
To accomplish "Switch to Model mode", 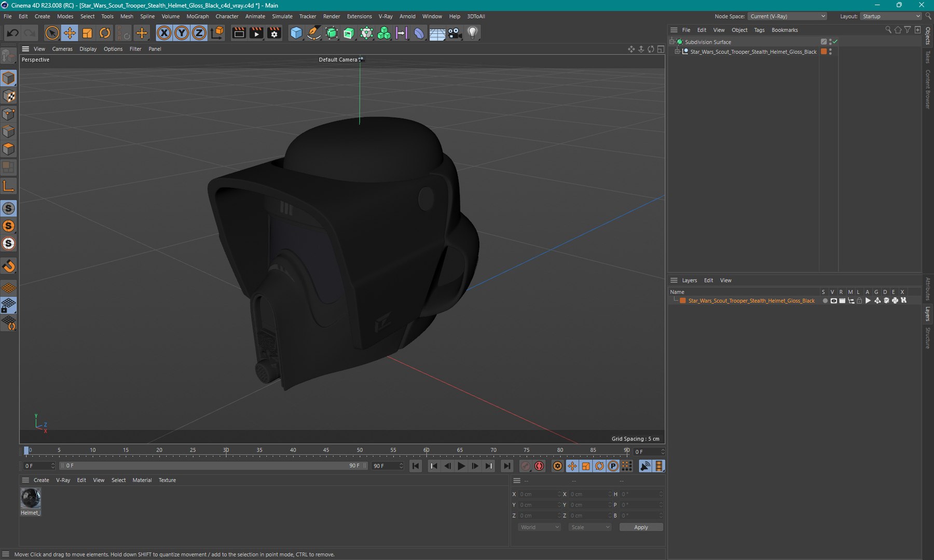I will [x=9, y=78].
